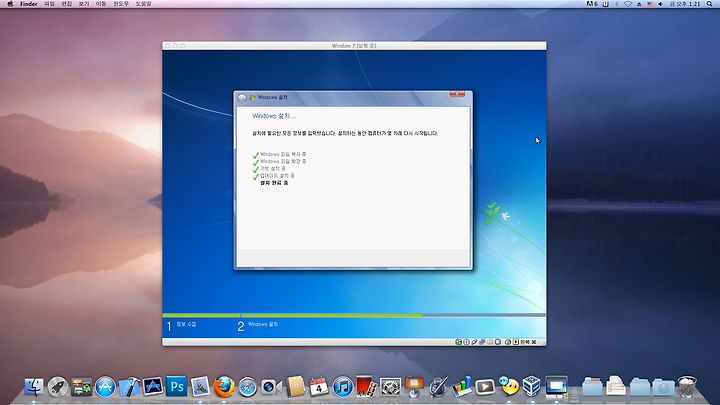Open FaceTime camera icon in Dock

[x=270, y=387]
